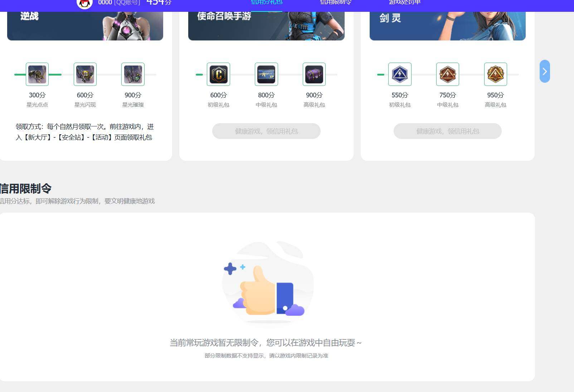Image resolution: width=574 pixels, height=392 pixels.
Task: Click the 800分 score label
Action: coord(266,95)
